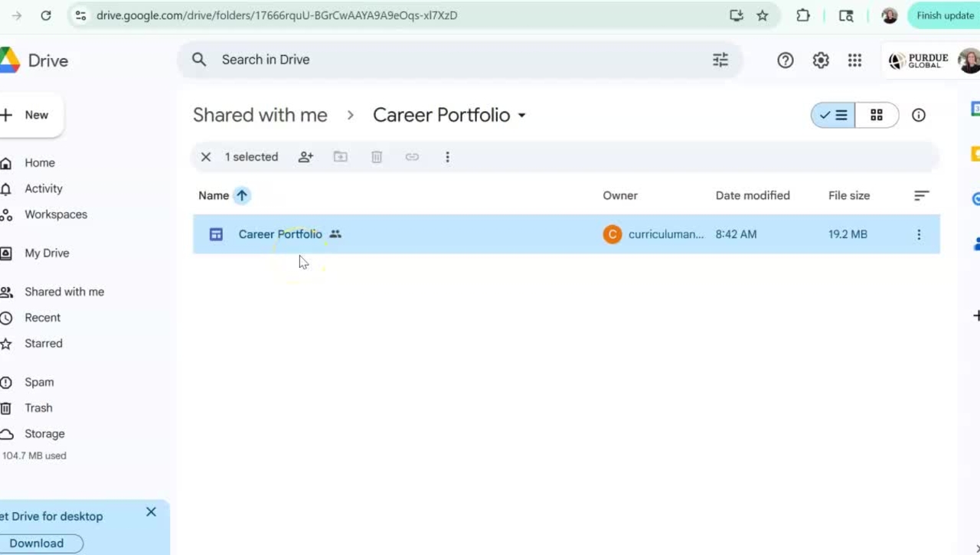The image size is (980, 555).
Task: Click the move to folder icon
Action: tap(341, 157)
